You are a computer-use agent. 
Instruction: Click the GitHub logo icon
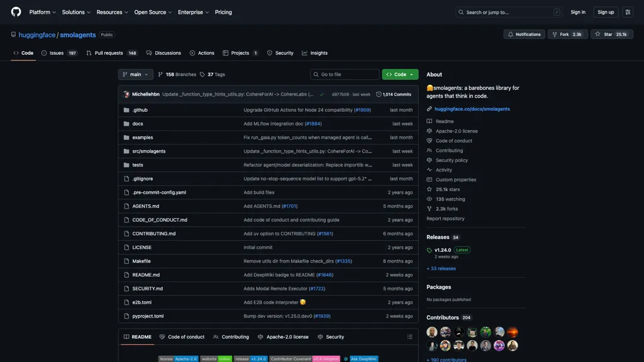[16, 12]
